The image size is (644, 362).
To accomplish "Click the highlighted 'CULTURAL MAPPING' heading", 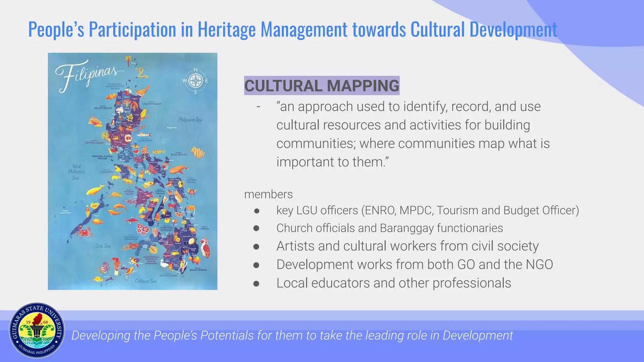I will point(322,85).
